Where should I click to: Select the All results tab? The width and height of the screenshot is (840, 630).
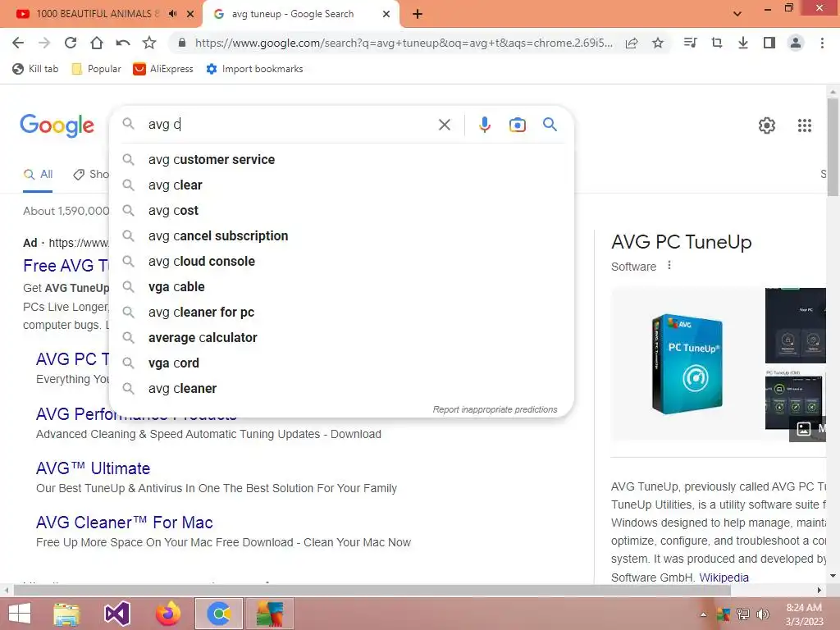point(38,174)
